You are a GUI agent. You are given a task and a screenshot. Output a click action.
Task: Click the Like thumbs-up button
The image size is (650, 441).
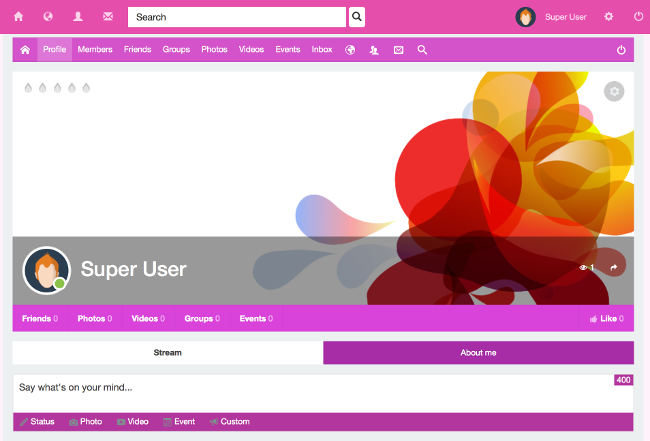coord(606,318)
